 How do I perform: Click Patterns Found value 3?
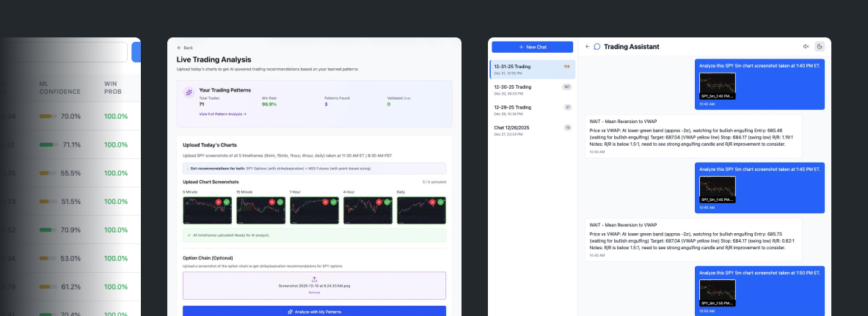click(326, 104)
